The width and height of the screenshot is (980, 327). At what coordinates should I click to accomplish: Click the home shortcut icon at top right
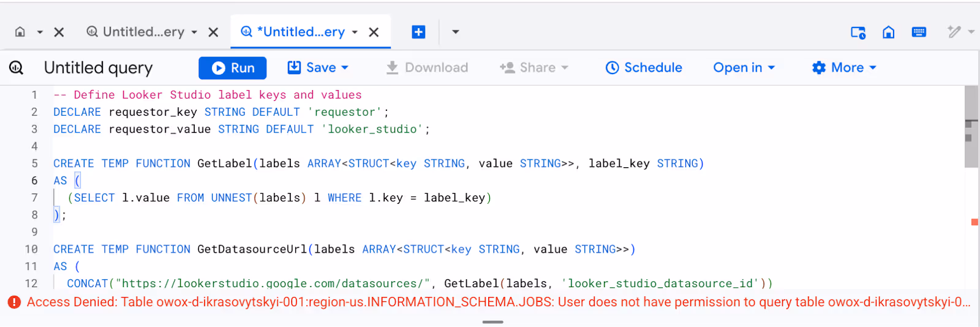(888, 32)
